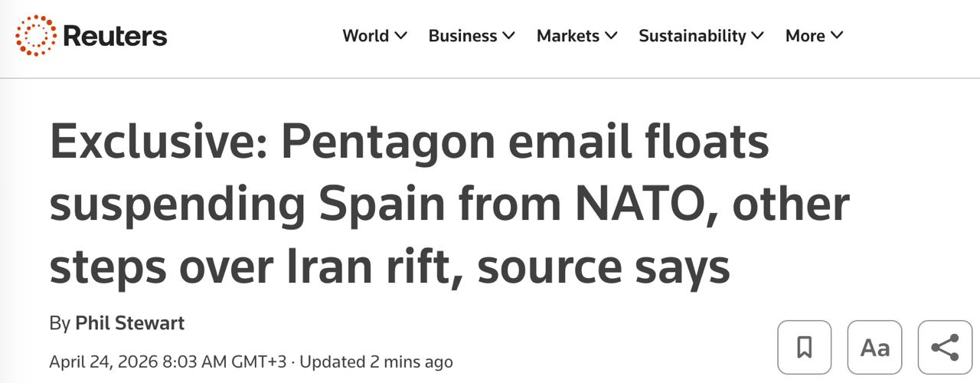This screenshot has height=383, width=980.
Task: Click the Reuters dotted circle logo
Action: [36, 35]
